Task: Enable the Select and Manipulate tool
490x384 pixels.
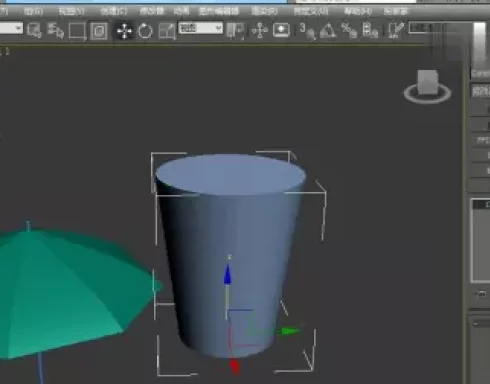Action: tap(260, 30)
